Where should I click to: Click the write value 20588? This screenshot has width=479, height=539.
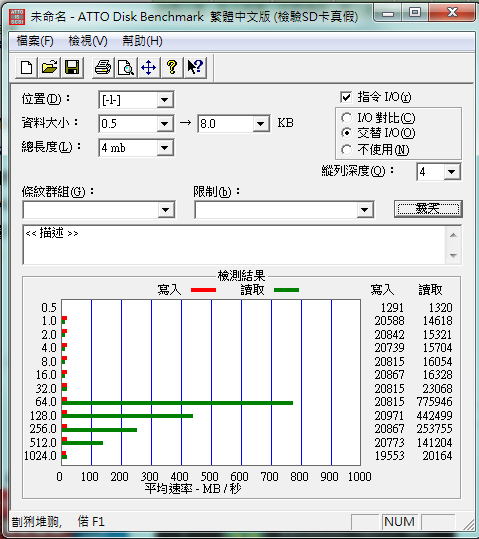[x=389, y=321]
